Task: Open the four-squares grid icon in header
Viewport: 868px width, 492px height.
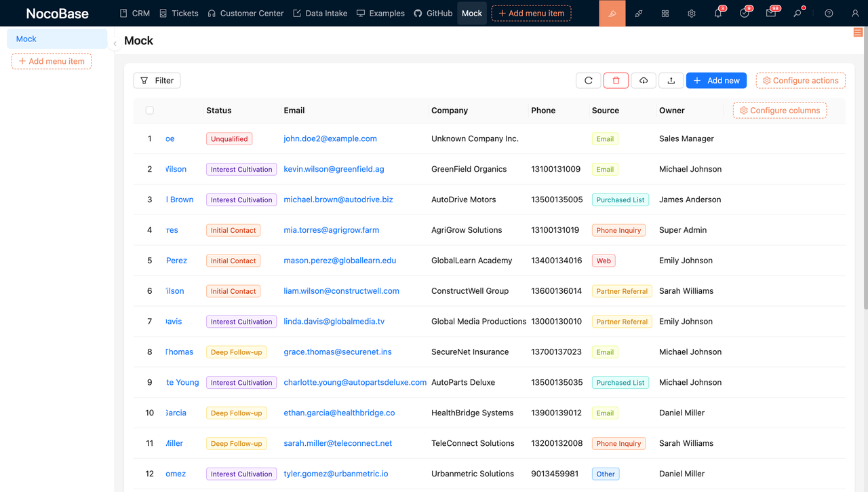Action: [x=665, y=13]
